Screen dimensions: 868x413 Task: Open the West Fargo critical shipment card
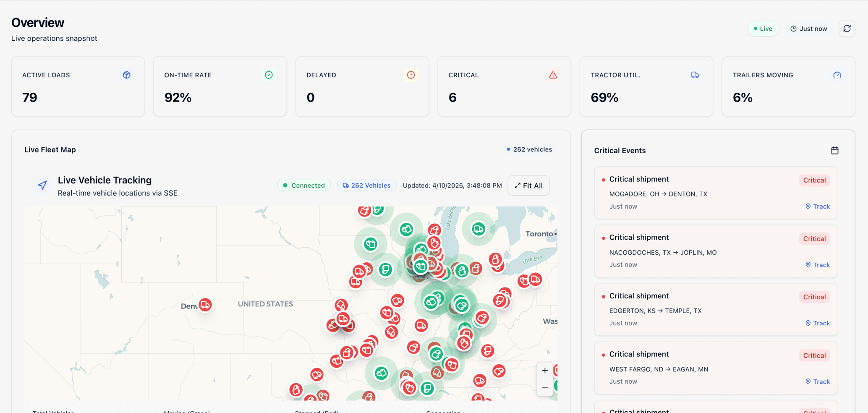tap(716, 368)
